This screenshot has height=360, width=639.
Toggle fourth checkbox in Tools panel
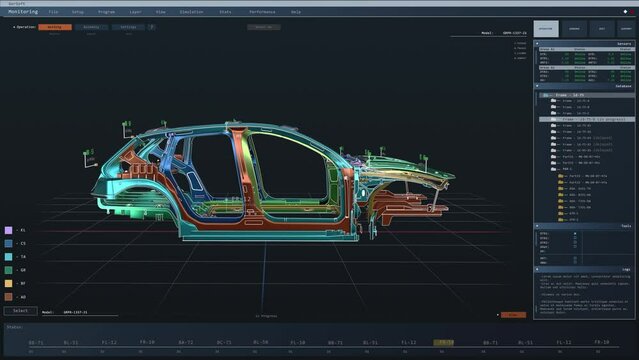575,247
